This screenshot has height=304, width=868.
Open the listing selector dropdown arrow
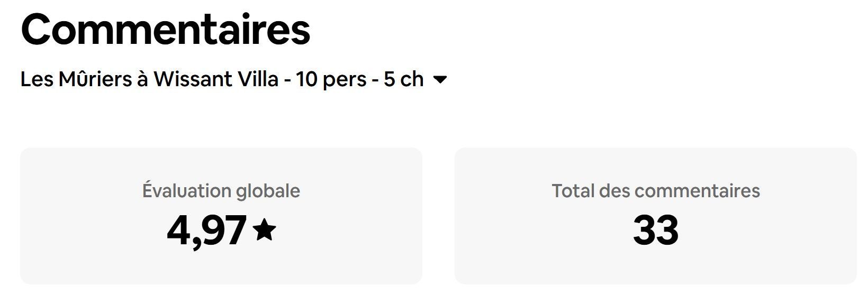pos(440,80)
